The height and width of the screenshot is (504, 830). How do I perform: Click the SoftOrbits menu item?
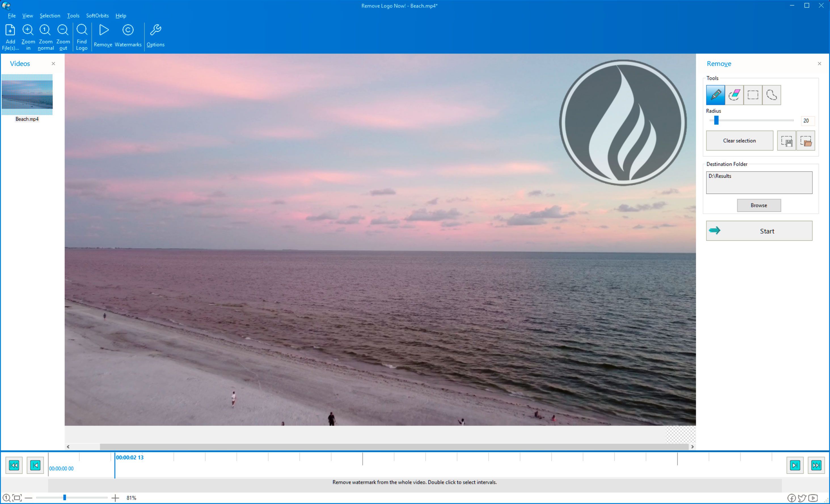[97, 15]
